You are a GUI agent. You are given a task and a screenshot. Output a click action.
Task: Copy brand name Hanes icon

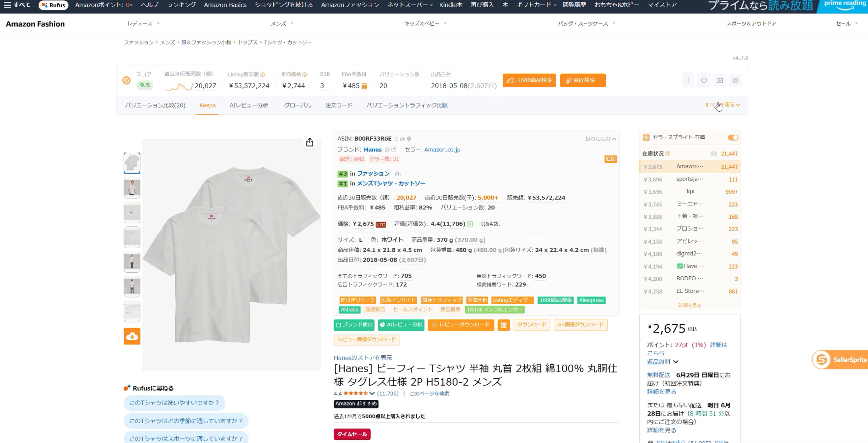(x=387, y=150)
